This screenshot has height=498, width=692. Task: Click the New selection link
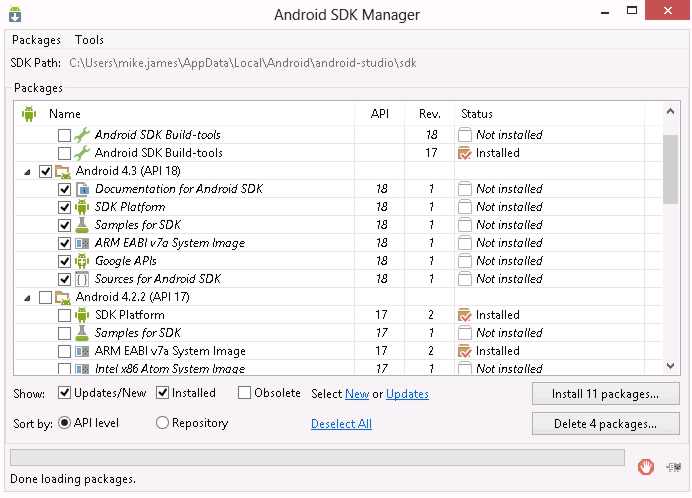(357, 394)
